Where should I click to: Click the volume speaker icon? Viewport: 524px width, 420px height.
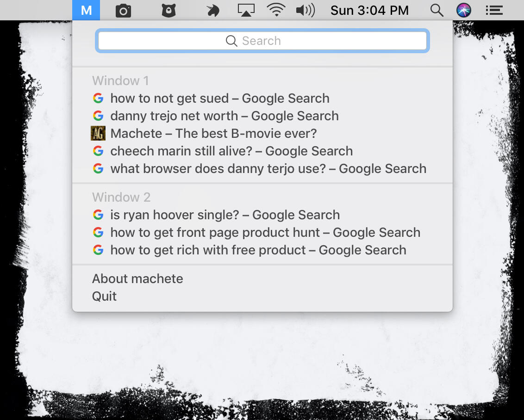click(305, 10)
